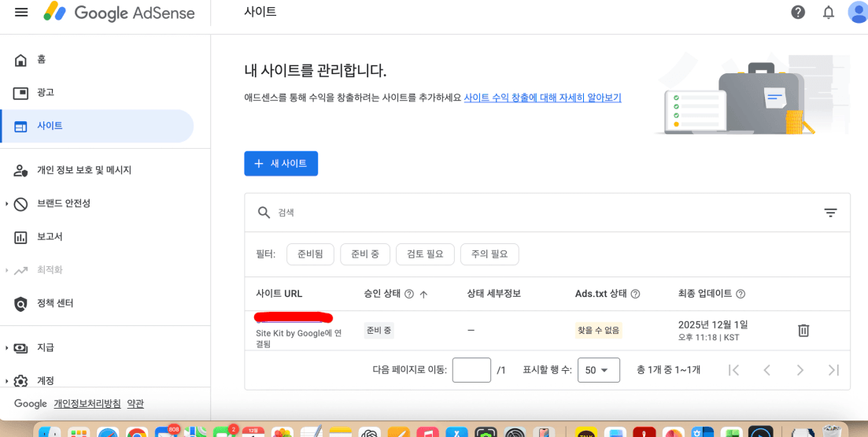Sort by 승인 상태 column arrow

[423, 294]
